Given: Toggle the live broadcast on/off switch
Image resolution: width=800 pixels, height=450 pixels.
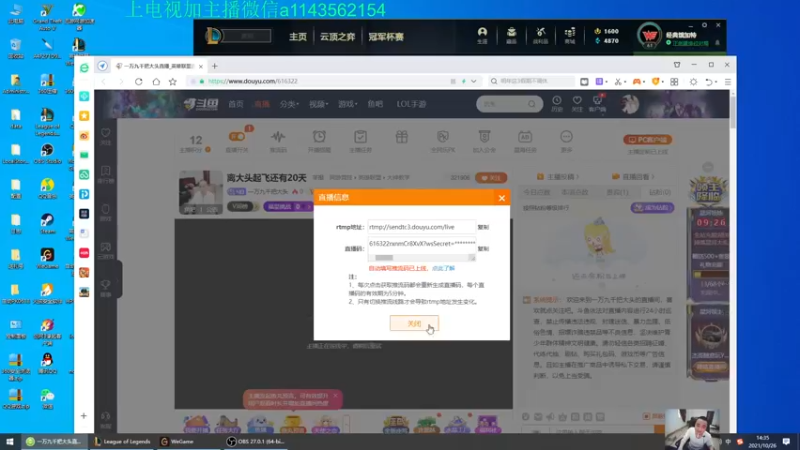Looking at the screenshot, I should point(237,137).
